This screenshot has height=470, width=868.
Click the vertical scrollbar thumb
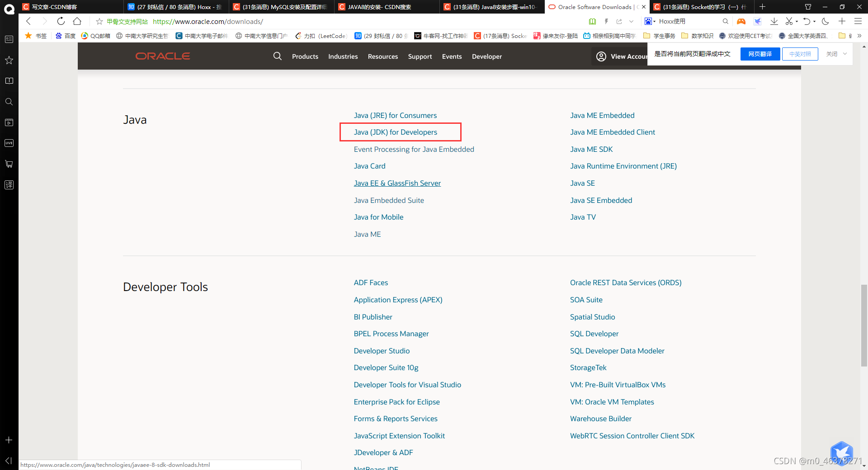pos(864,325)
